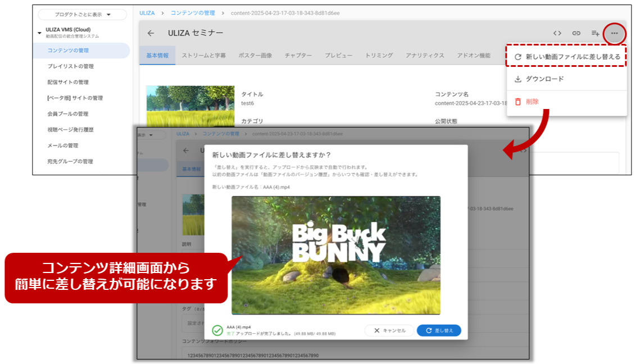Collapse the ULIZA VMS (Cloud) section

coord(39,33)
